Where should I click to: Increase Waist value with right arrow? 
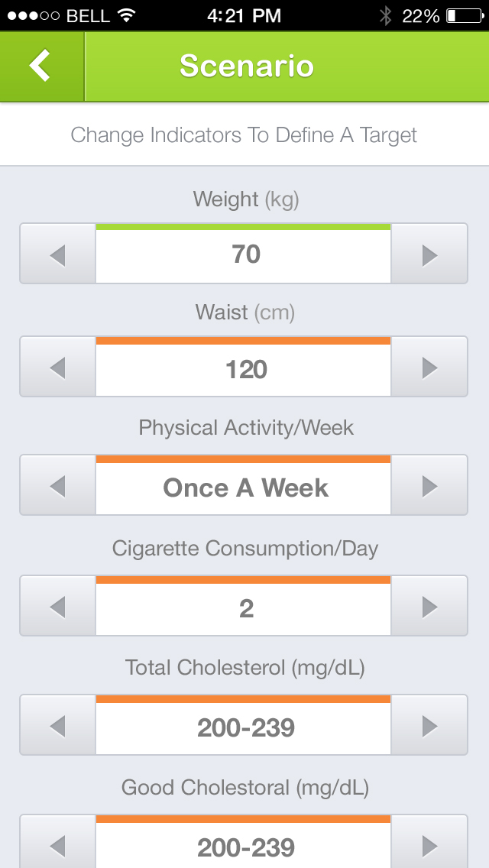429,368
